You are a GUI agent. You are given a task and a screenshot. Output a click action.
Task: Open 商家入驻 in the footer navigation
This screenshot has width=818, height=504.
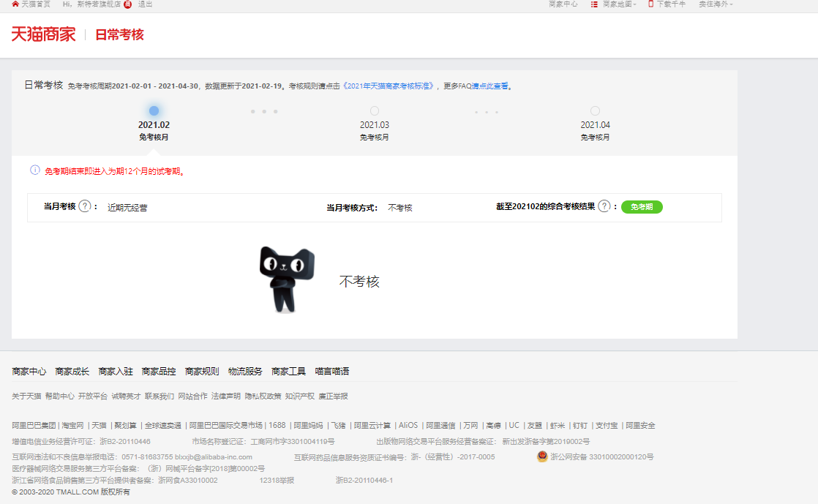coord(116,372)
